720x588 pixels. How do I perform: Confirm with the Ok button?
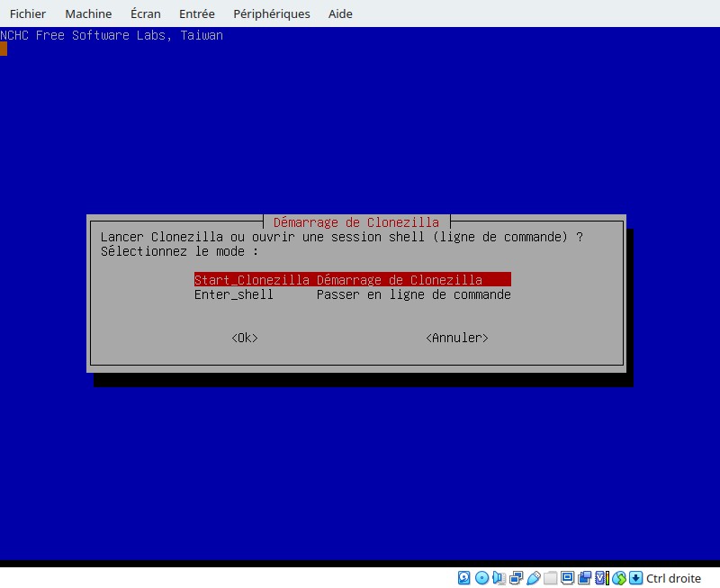[245, 338]
